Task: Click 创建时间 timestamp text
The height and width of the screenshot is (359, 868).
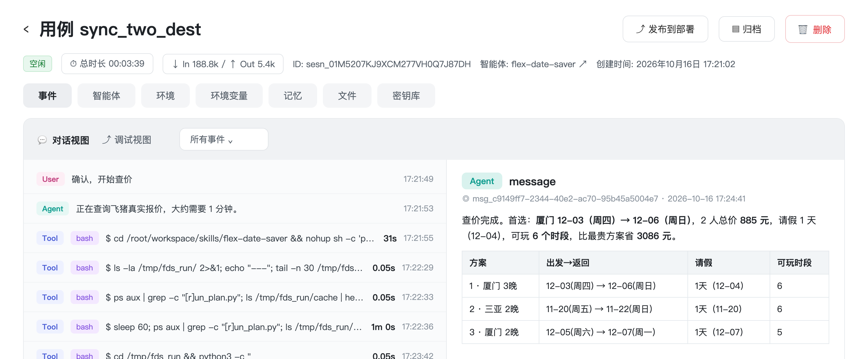Action: pos(665,64)
